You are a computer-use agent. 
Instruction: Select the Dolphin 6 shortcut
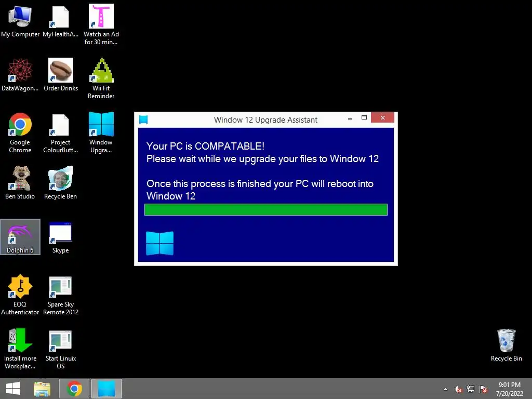click(x=20, y=237)
